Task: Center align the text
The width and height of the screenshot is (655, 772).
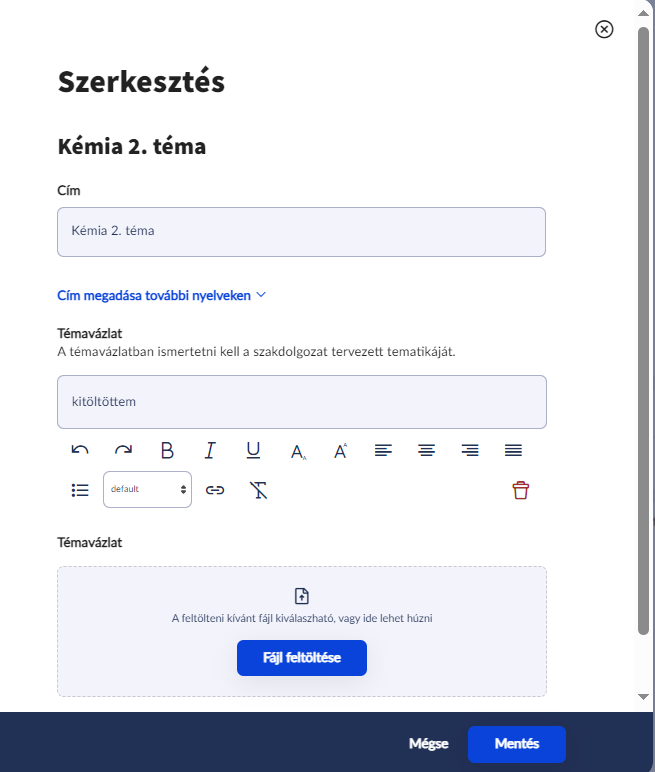Action: tap(427, 451)
